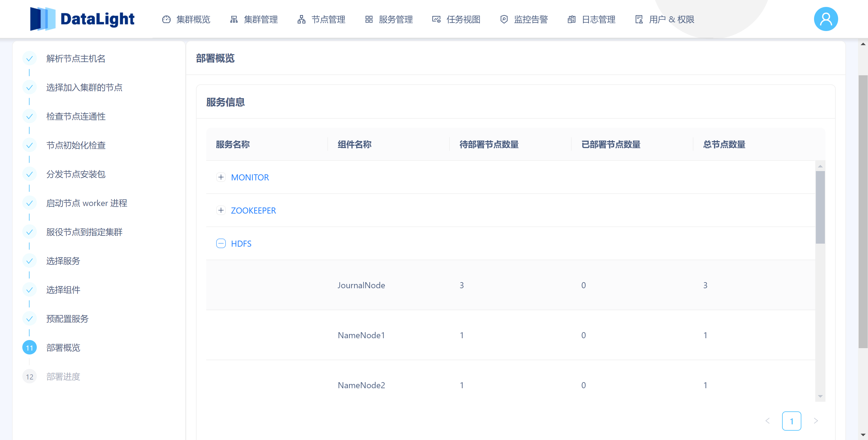This screenshot has width=868, height=440.
Task: Click the 监控告警 shield icon
Action: 504,20
